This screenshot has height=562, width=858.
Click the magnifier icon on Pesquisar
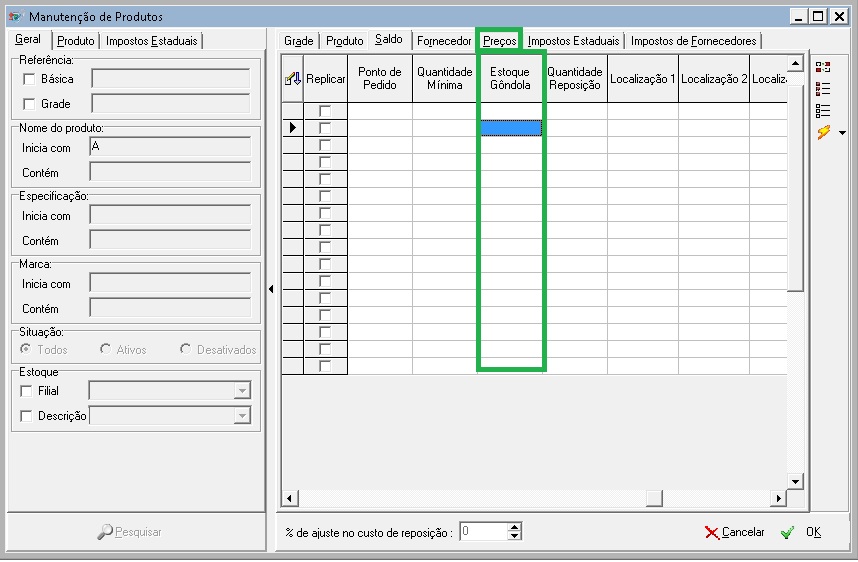(x=105, y=532)
